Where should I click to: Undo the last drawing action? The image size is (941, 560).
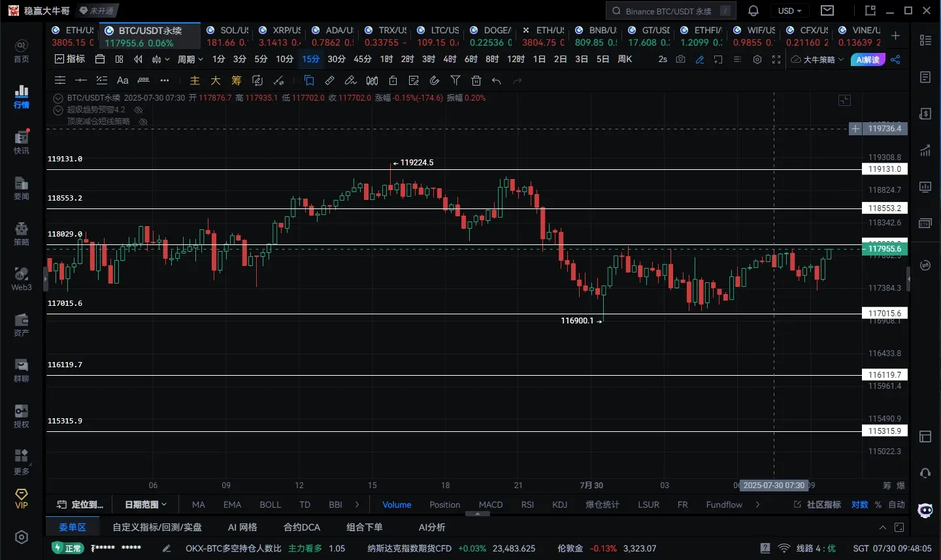point(497,80)
